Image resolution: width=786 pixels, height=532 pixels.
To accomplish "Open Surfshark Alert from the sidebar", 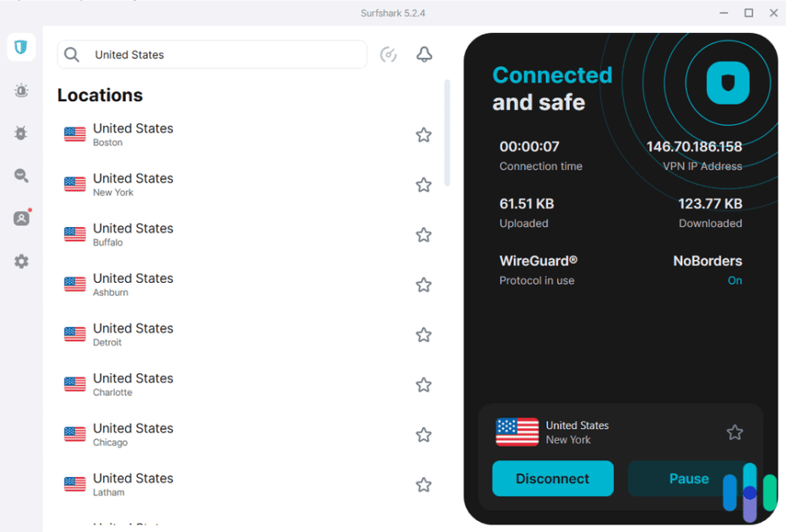I will (x=20, y=90).
